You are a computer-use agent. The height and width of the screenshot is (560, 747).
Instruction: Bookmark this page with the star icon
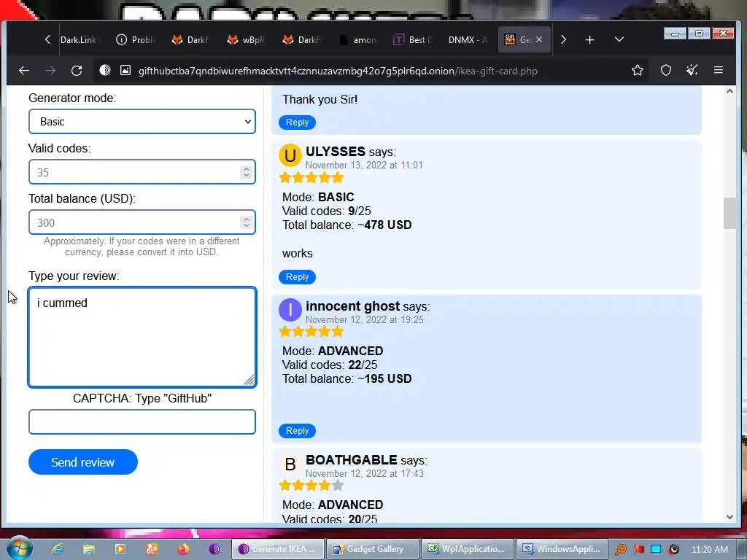pyautogui.click(x=638, y=71)
